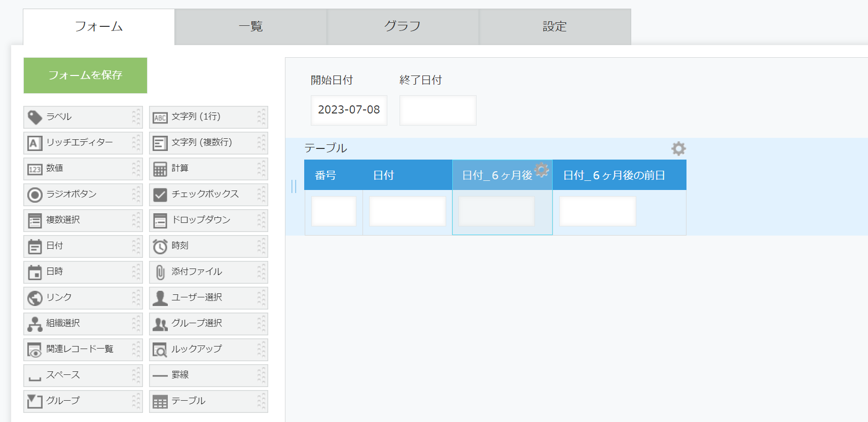Click the 日付 cell input in table
868x422 pixels.
(408, 211)
